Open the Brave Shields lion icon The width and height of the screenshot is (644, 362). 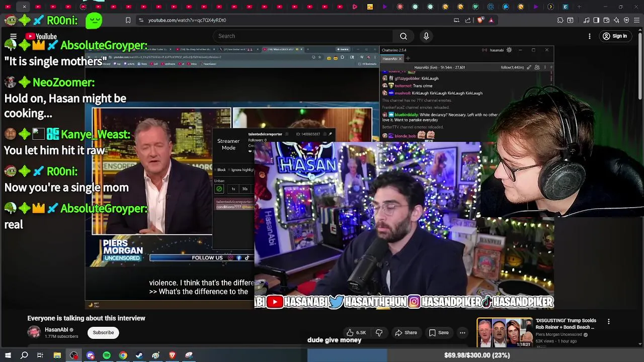[480, 20]
